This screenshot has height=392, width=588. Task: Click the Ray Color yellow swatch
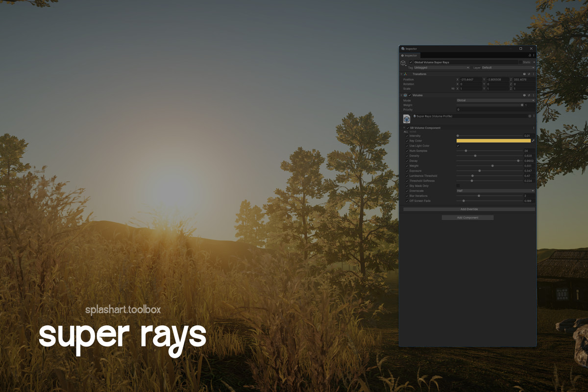click(x=493, y=141)
